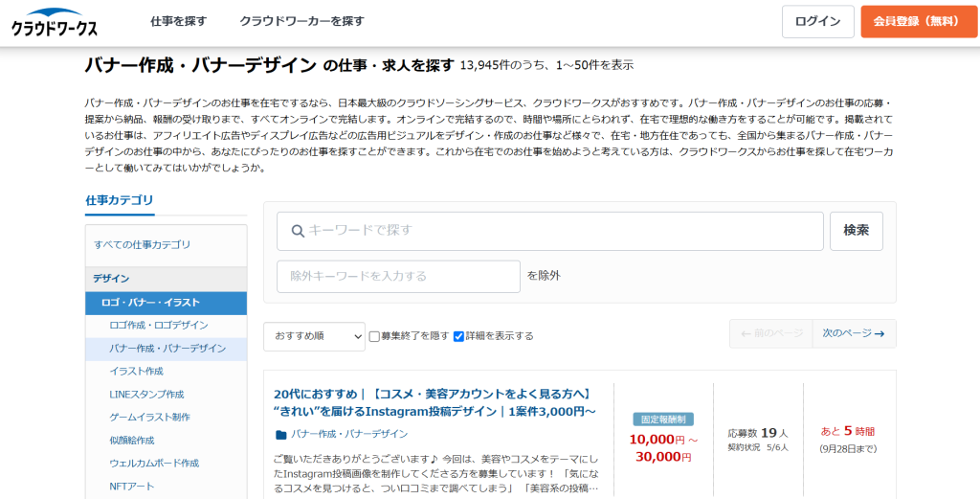
Task: Open the 20代におすすめ Instagram投稿デザイン job
Action: coord(435,402)
